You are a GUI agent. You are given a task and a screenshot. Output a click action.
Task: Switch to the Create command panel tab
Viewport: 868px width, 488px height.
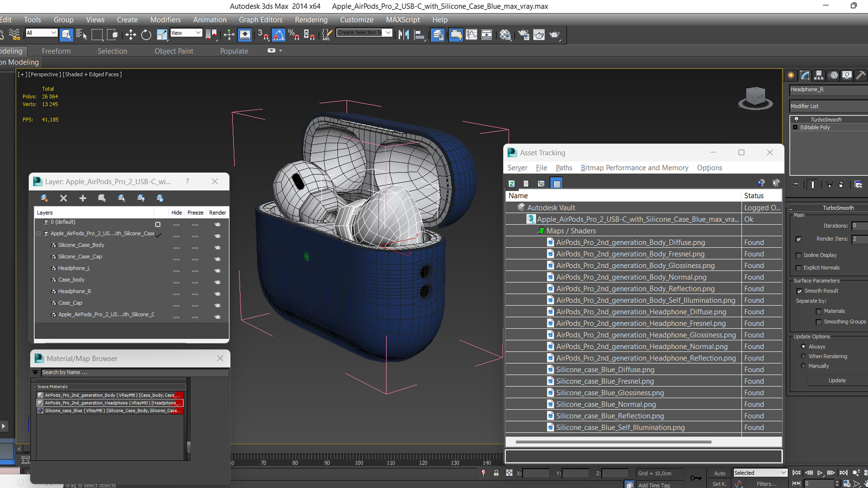tap(791, 75)
